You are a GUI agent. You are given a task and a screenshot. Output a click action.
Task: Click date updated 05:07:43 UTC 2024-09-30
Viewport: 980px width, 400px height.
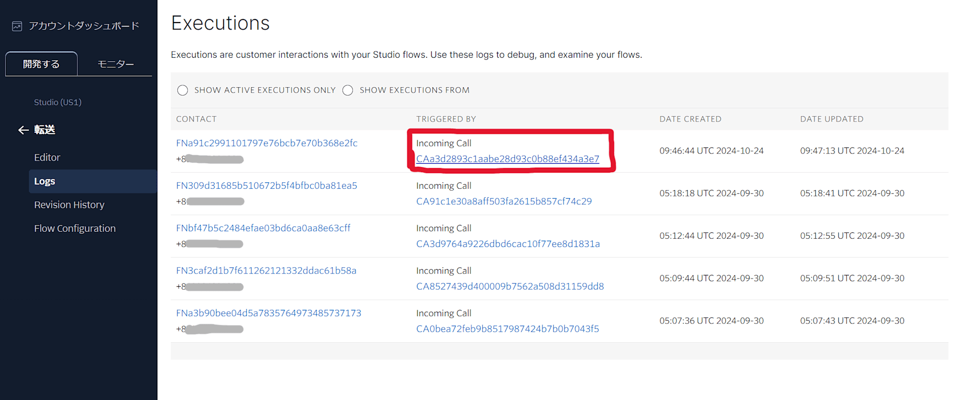(852, 321)
